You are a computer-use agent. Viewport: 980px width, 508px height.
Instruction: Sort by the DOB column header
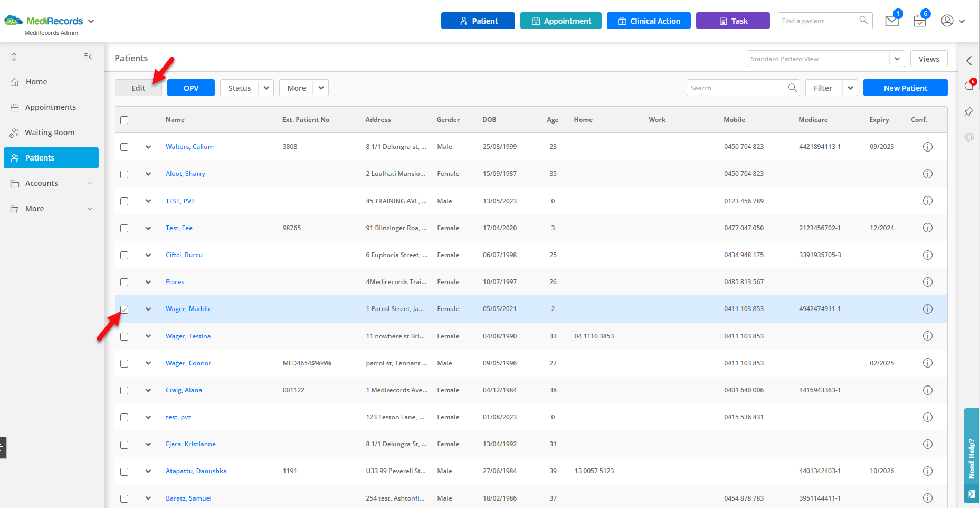(489, 120)
